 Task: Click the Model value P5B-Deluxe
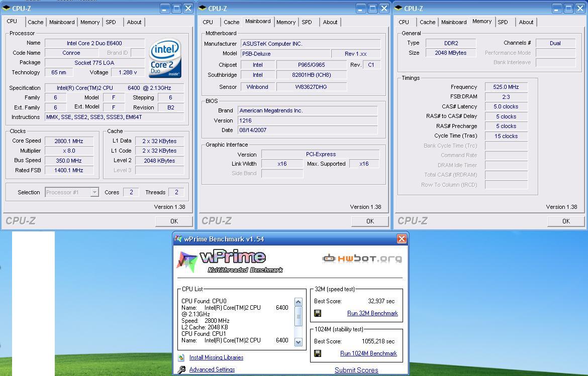pos(285,54)
